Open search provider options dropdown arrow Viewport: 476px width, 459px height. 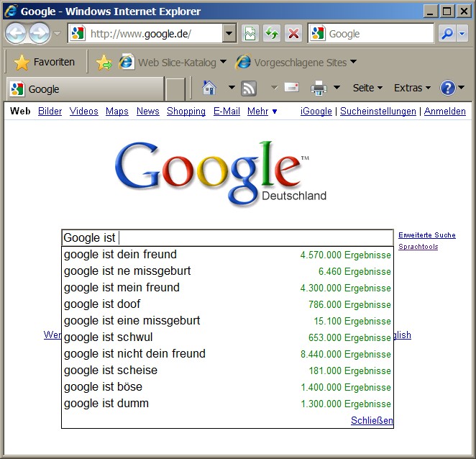click(x=462, y=33)
